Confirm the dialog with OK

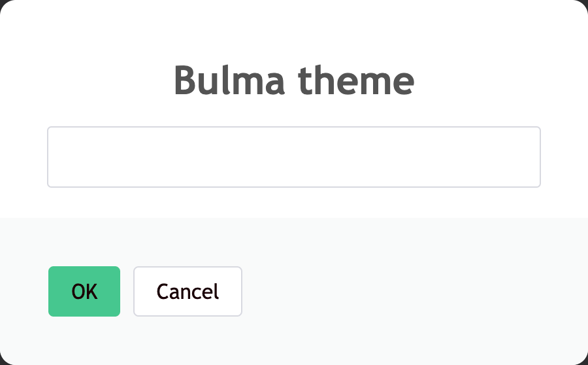[84, 291]
